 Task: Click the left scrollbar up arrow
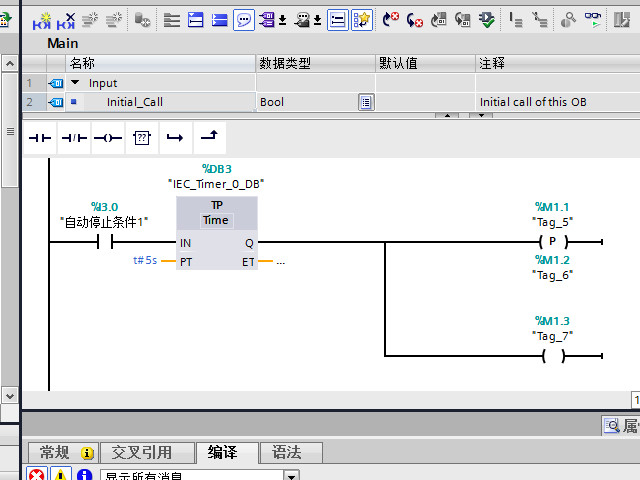click(x=10, y=64)
